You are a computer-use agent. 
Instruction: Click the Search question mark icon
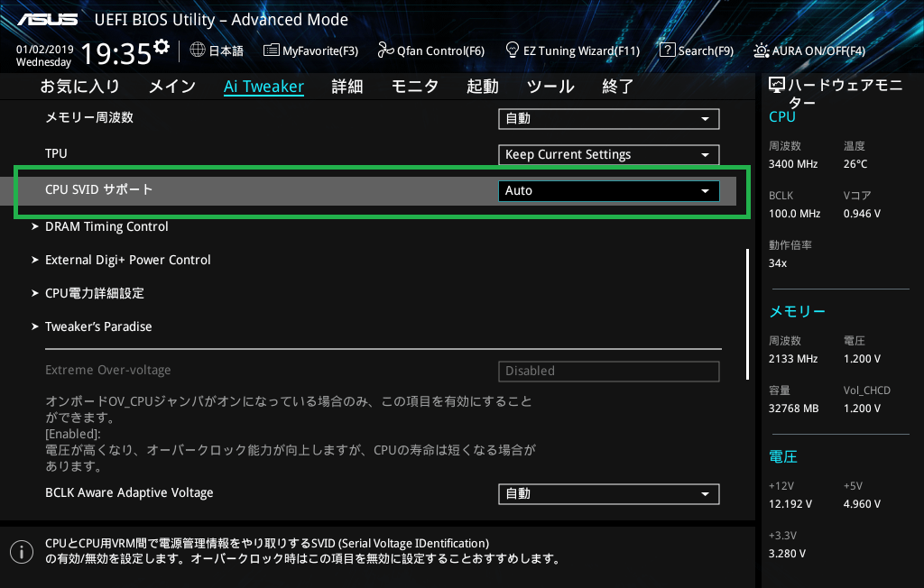667,51
